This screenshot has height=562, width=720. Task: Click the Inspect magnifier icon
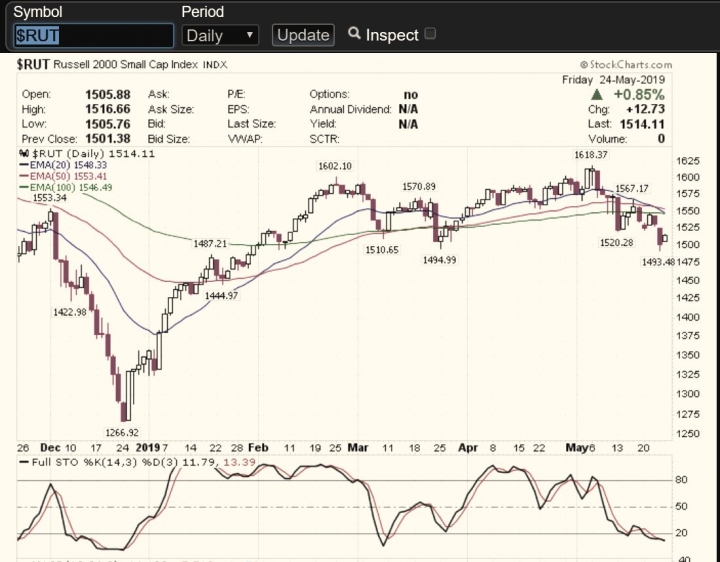[x=354, y=33]
